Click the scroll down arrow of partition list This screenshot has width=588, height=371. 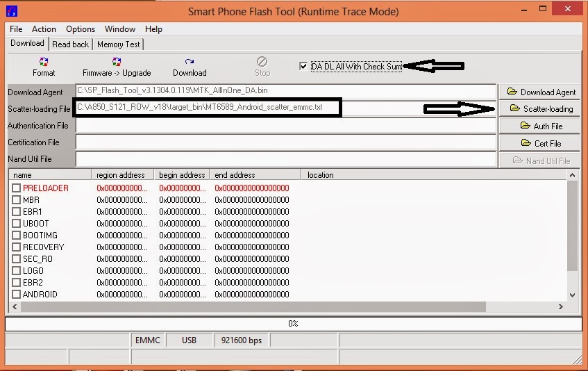[572, 295]
